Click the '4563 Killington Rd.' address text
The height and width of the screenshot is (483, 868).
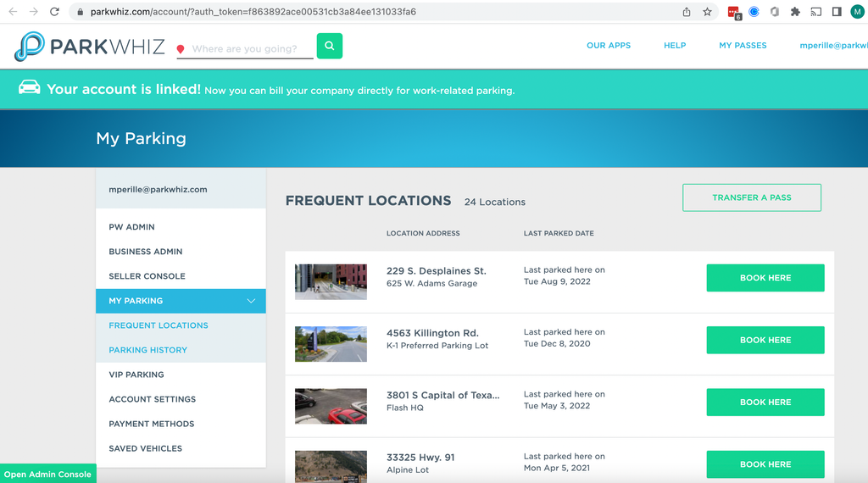432,333
